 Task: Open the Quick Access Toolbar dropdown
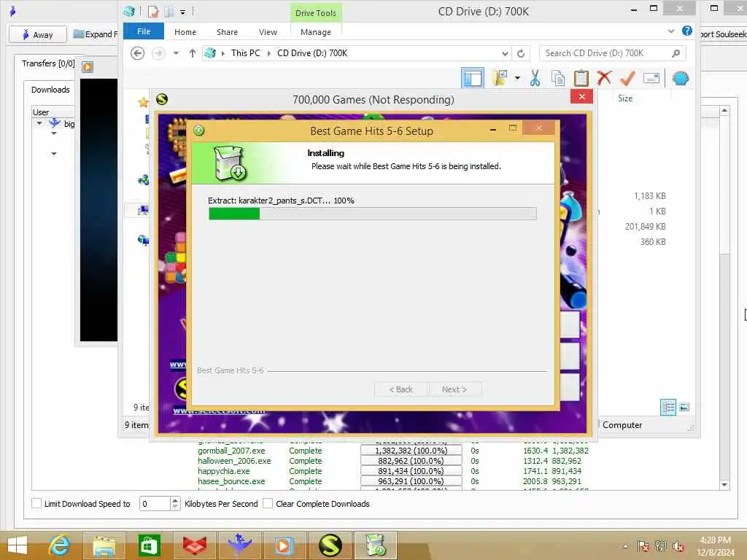(182, 12)
